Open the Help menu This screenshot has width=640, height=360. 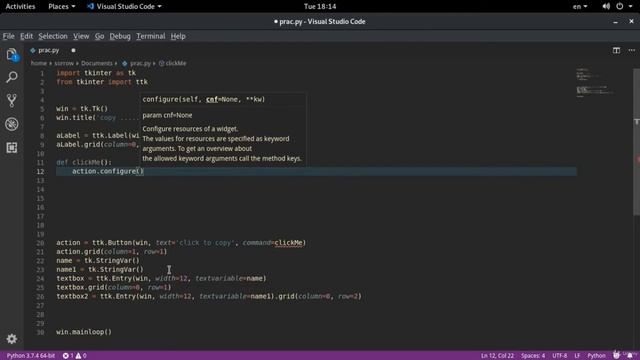tap(178, 36)
